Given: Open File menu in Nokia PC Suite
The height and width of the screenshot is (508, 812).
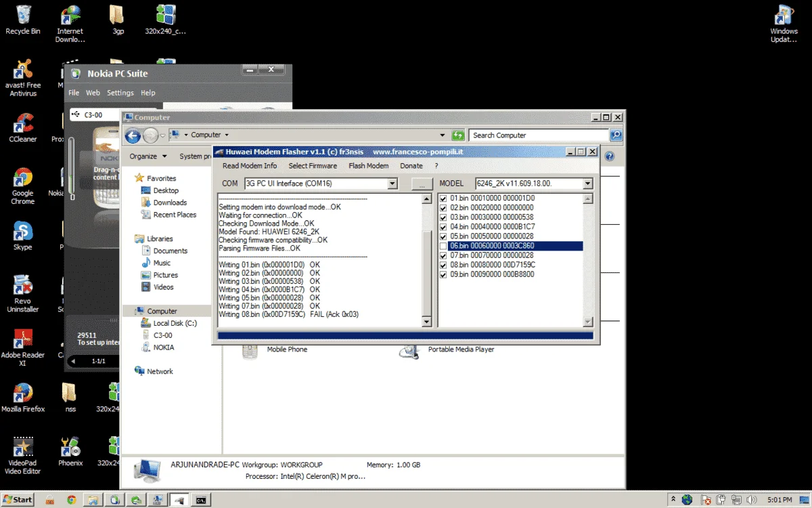Looking at the screenshot, I should pos(74,93).
